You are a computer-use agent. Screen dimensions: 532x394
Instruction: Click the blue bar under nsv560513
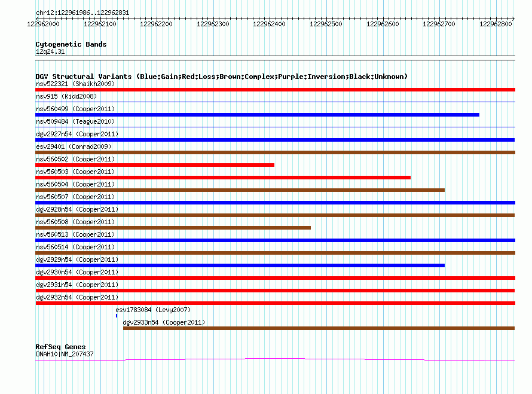pos(275,240)
